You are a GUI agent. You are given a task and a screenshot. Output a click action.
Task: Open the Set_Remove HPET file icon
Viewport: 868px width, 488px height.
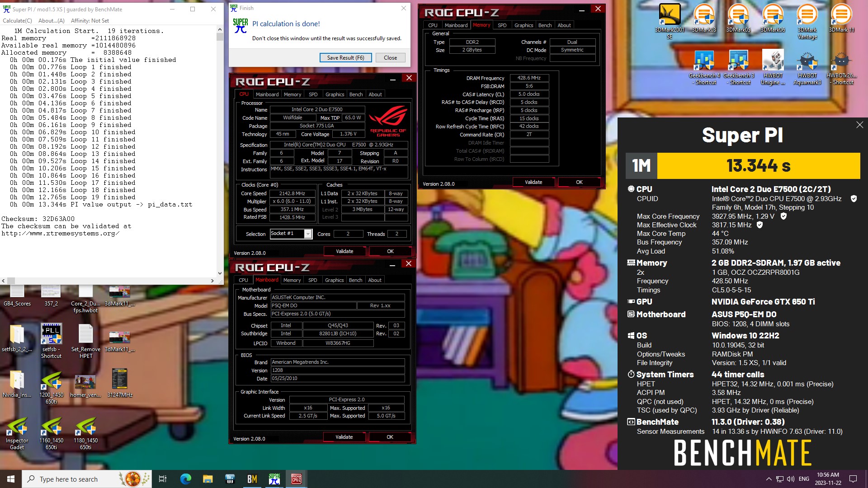[85, 341]
